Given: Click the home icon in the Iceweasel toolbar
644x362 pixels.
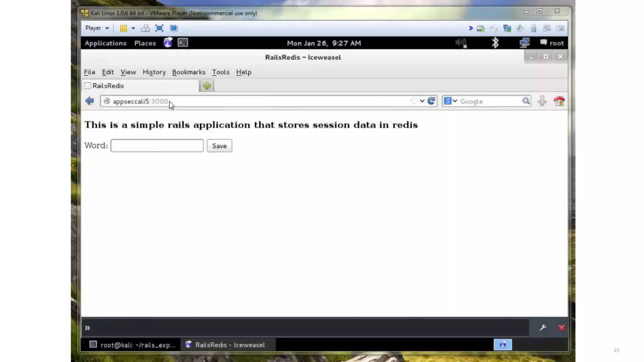Looking at the screenshot, I should point(559,101).
